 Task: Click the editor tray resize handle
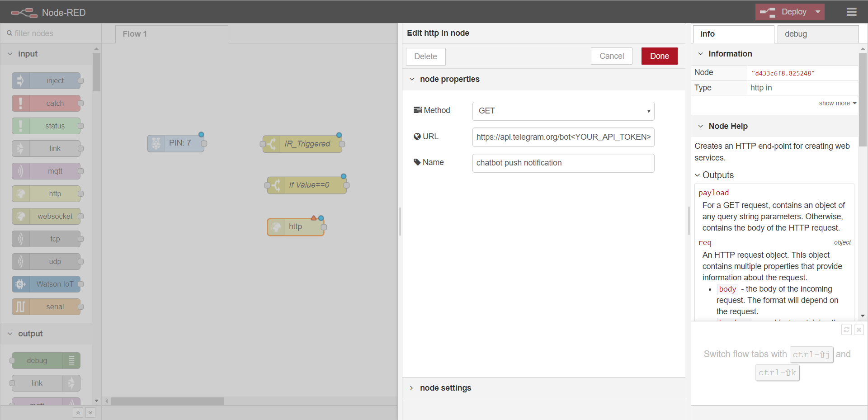[400, 222]
